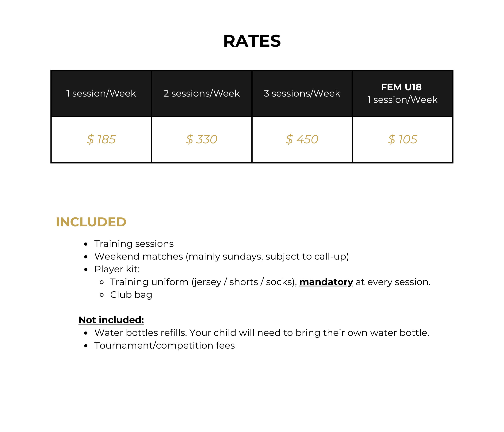Click the gold INCLUDED heading

click(91, 222)
